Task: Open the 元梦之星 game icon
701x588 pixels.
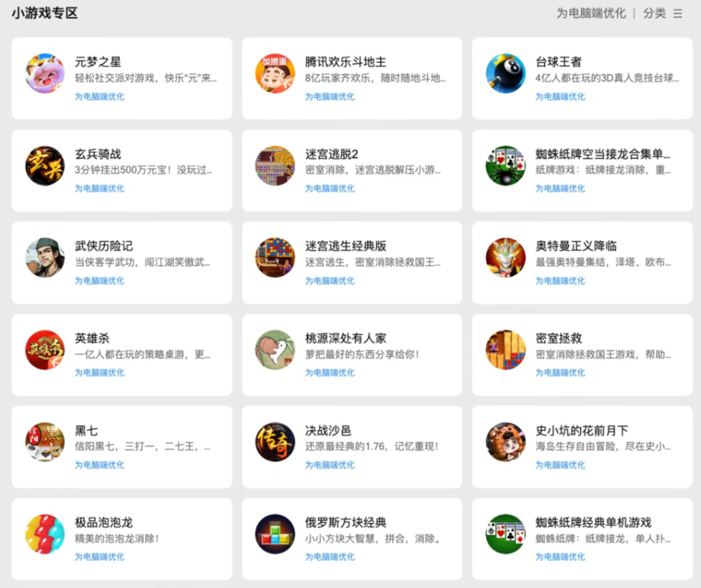Action: coord(45,74)
